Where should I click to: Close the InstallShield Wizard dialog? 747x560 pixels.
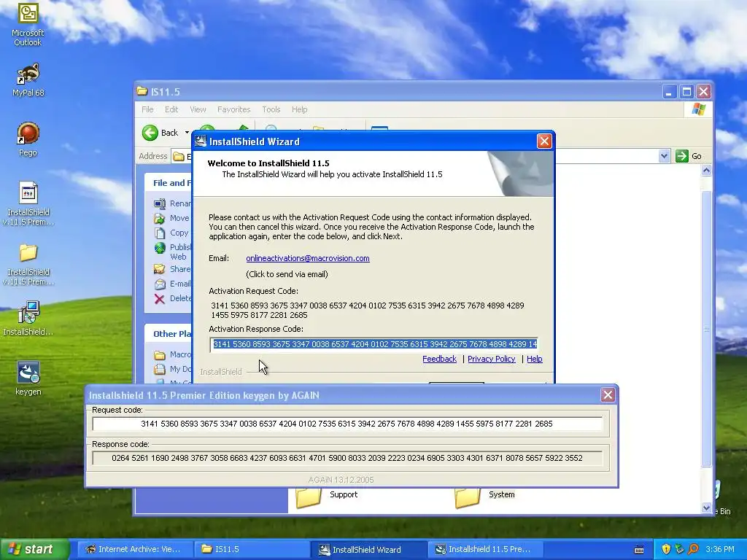click(544, 141)
